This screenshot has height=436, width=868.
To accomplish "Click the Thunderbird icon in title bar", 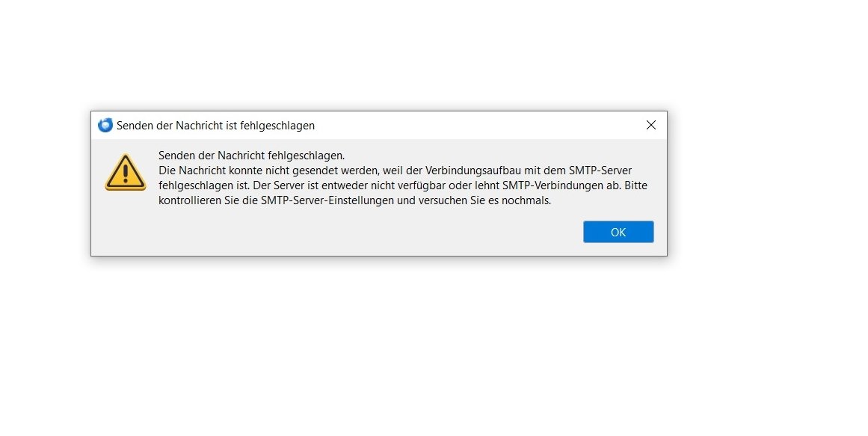I will point(105,125).
